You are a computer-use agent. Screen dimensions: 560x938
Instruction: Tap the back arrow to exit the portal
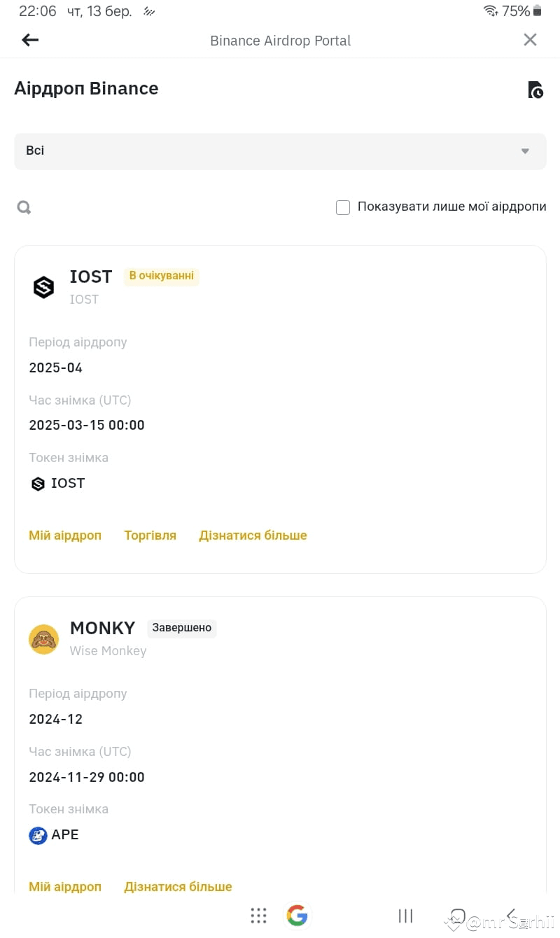click(x=30, y=39)
